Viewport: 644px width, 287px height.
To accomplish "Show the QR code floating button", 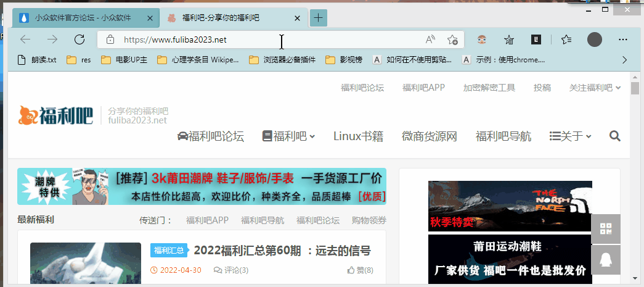I will tap(606, 228).
